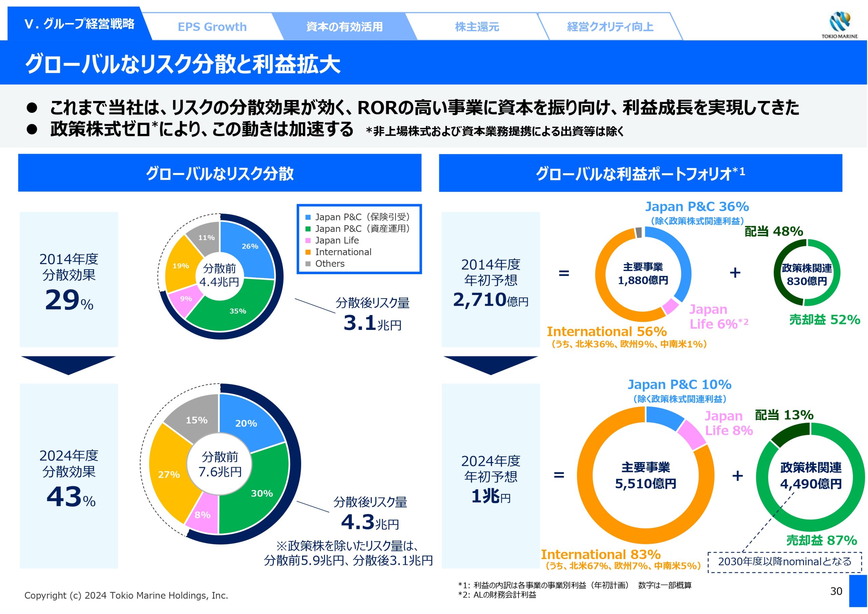Click the pink Japan Life legend swatch
This screenshot has width=868, height=614.
[x=308, y=240]
